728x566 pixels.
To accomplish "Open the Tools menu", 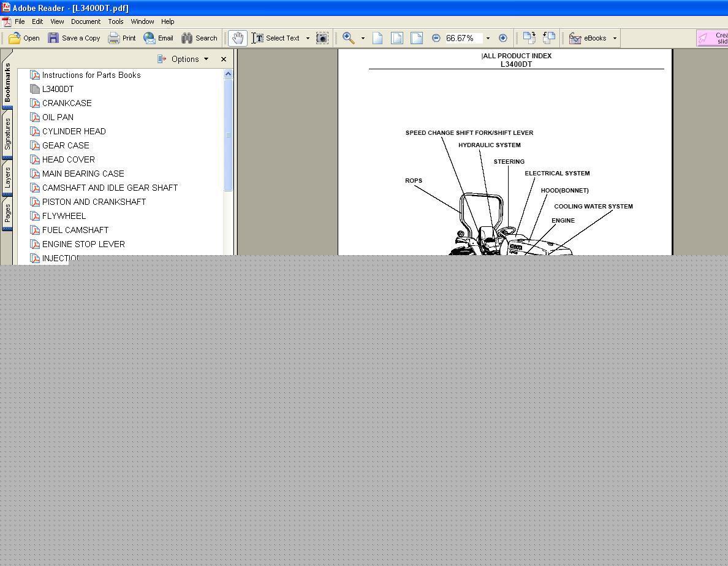I will (x=116, y=21).
